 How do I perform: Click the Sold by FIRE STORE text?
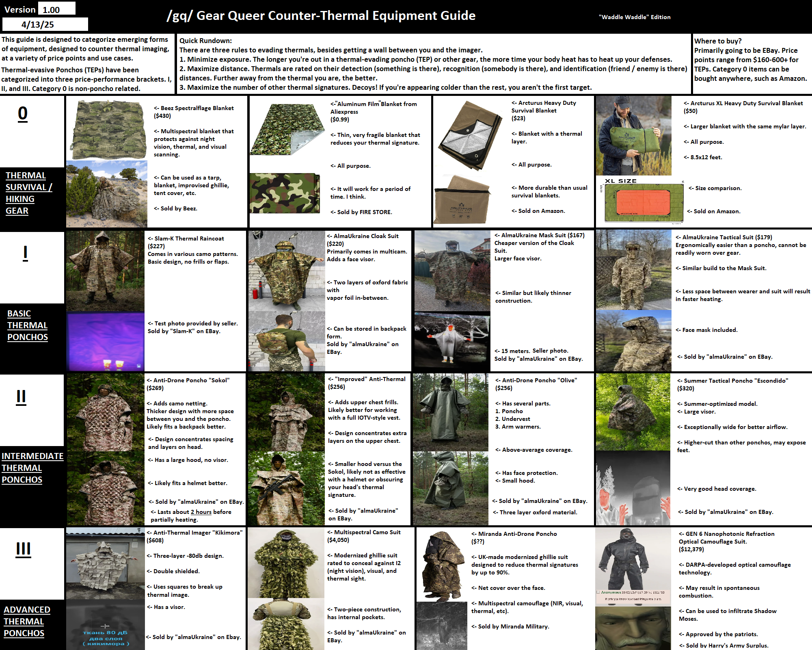click(361, 212)
